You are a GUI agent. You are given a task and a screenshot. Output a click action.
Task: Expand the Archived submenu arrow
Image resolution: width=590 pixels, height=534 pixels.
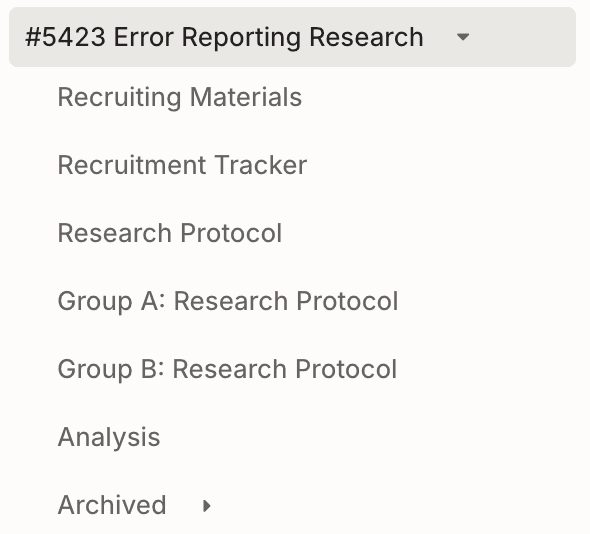tap(206, 506)
